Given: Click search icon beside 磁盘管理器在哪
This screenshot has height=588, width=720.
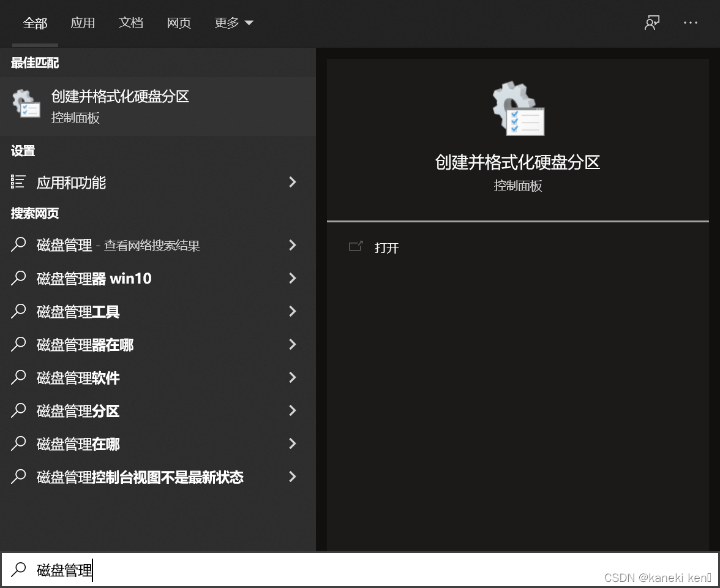Looking at the screenshot, I should click(x=18, y=344).
